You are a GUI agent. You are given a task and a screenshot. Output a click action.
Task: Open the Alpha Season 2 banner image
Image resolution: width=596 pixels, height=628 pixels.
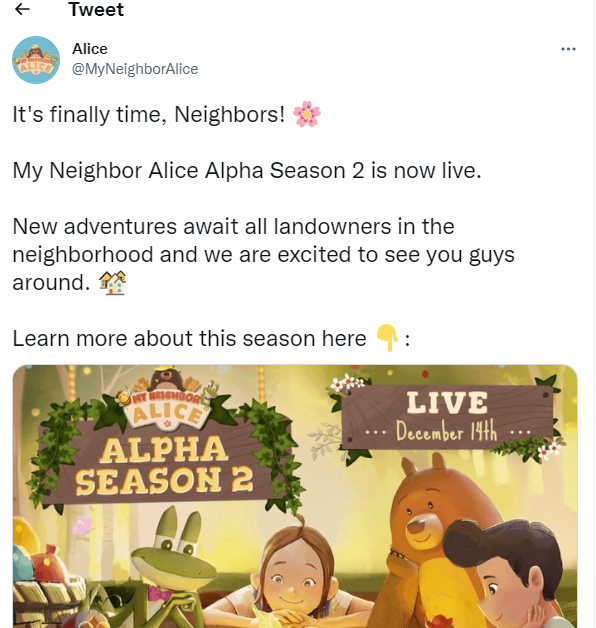(295, 496)
